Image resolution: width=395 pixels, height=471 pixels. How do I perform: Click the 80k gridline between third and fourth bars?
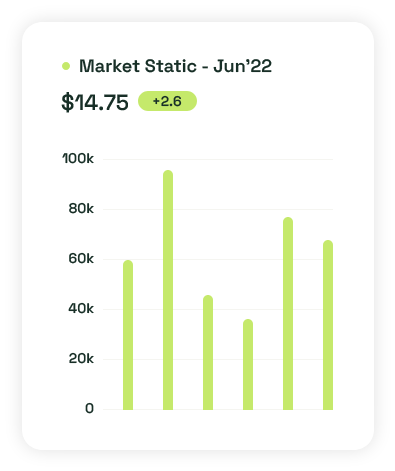(228, 209)
